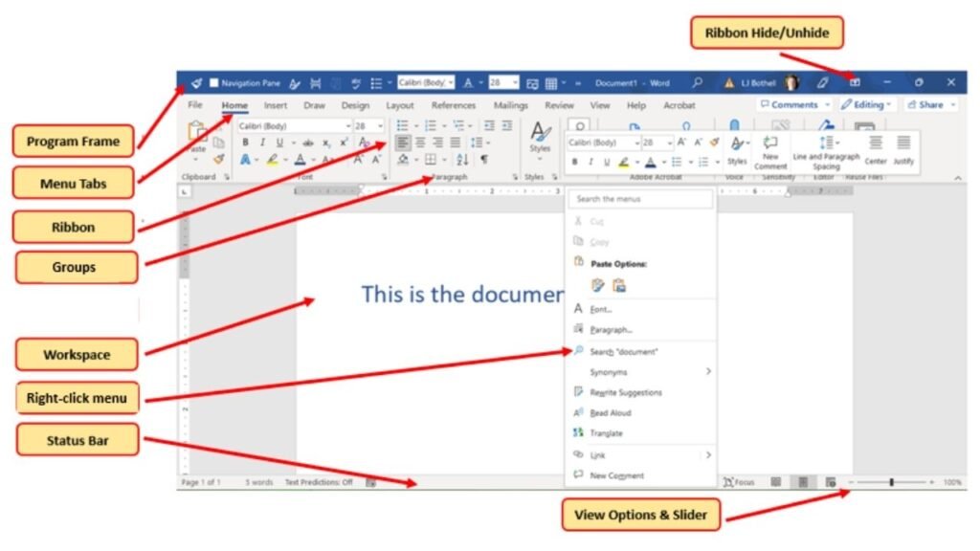Toggle bold formatting in the Font group
Screen dimensions: 980x551
pyautogui.click(x=245, y=142)
